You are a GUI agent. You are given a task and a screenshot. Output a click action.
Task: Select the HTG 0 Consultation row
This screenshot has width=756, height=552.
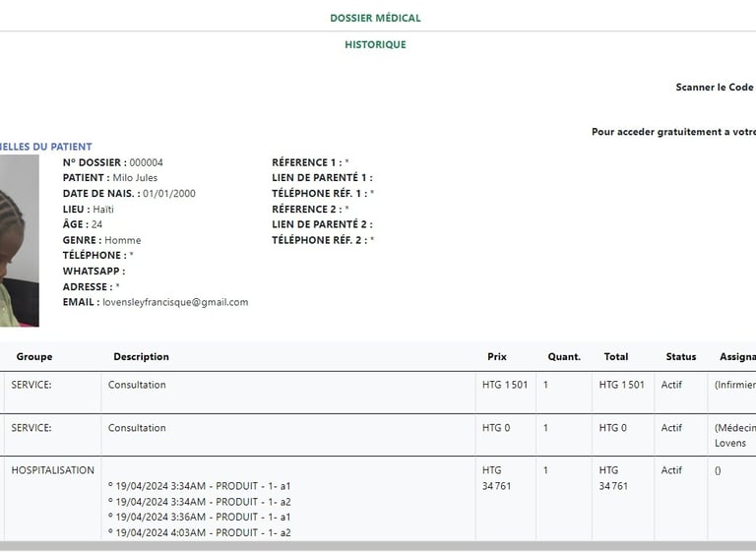(378, 435)
